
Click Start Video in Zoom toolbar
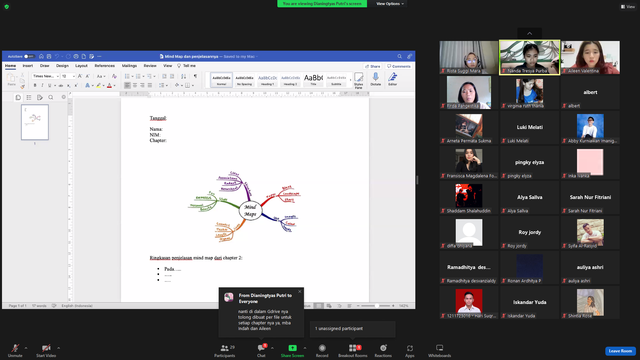[x=46, y=350]
